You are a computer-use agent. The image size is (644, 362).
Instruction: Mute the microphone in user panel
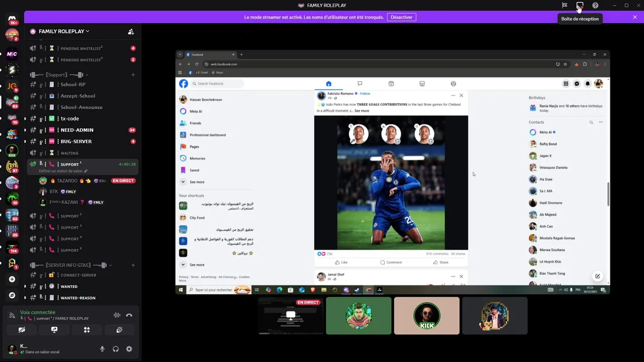coord(102,349)
